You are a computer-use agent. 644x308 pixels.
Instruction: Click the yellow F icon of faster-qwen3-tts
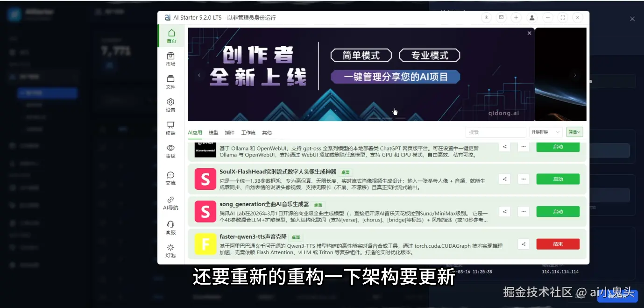pos(205,244)
